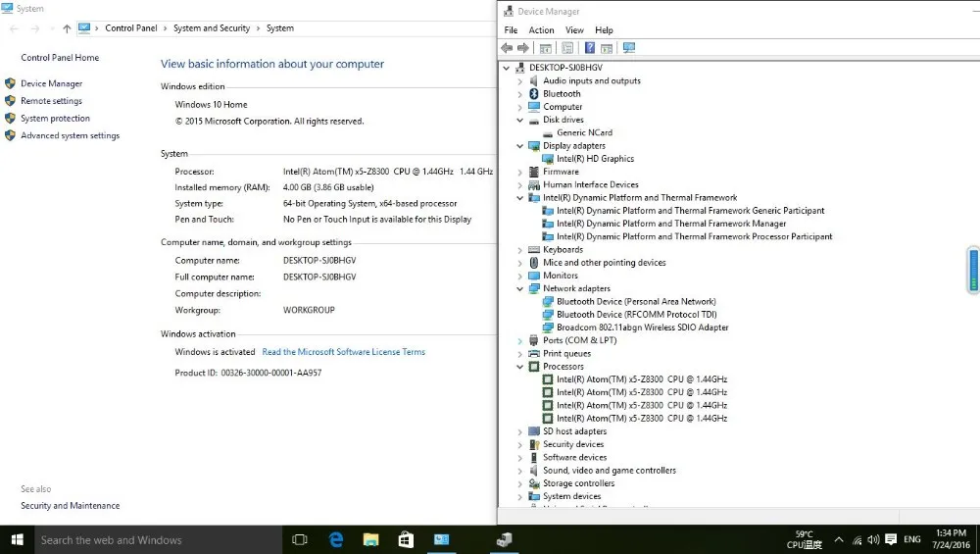
Task: Select Bluetooth Device (Personal Area Network)
Action: [636, 302]
